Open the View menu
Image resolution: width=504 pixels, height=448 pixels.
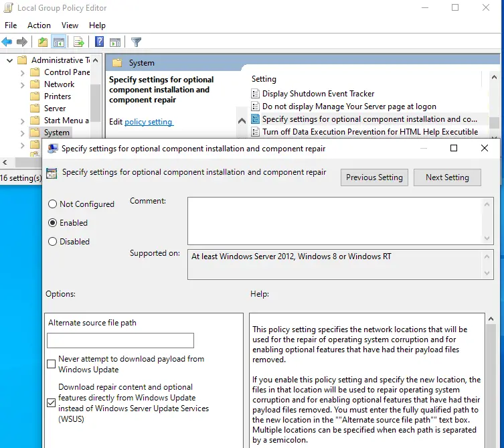click(70, 25)
